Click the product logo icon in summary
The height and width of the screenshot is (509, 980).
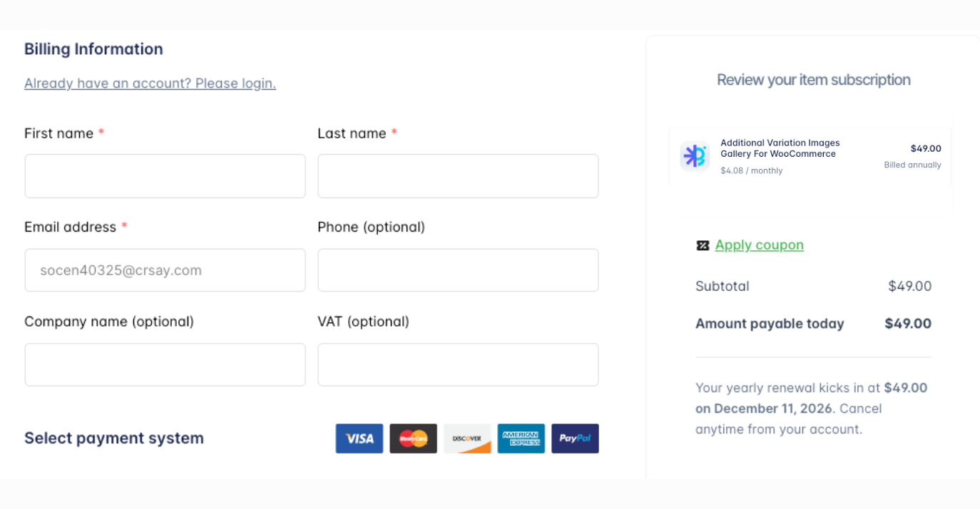click(x=695, y=156)
